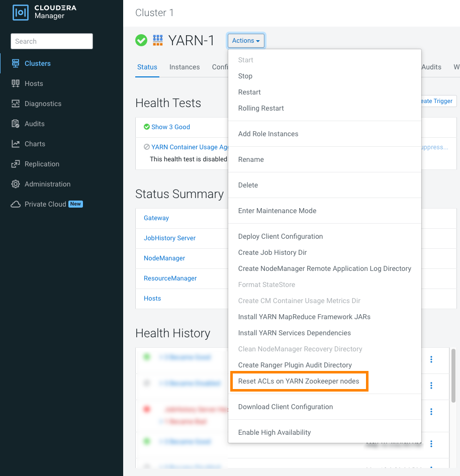This screenshot has width=460, height=476.
Task: Open the Hosts sidebar section
Action: click(x=34, y=83)
